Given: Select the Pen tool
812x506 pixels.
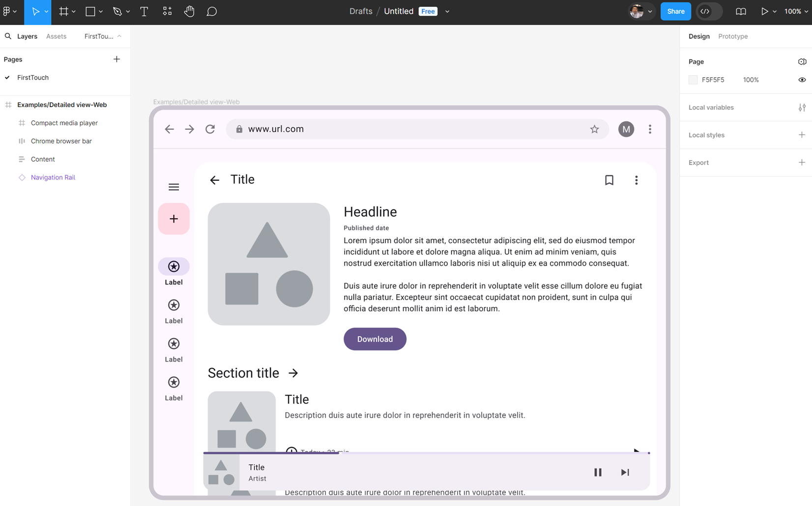Looking at the screenshot, I should (x=117, y=11).
